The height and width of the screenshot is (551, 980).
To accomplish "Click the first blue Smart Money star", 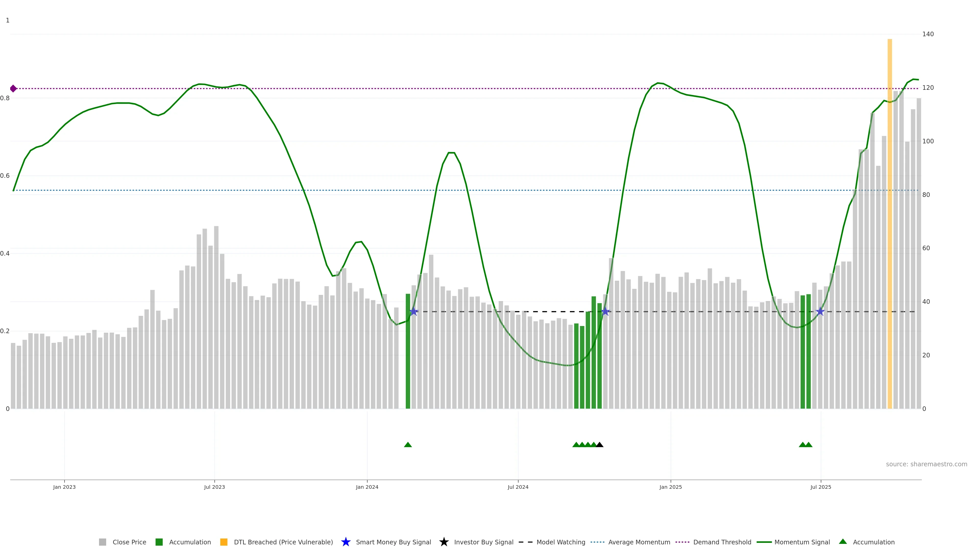I will (414, 311).
